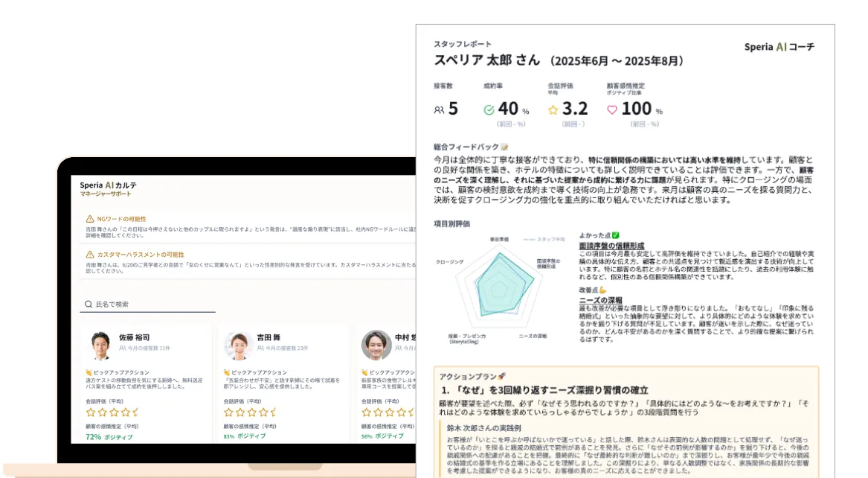Click the warning triangle on NGワードの可能性 alert
868x478 pixels.
[x=89, y=218]
